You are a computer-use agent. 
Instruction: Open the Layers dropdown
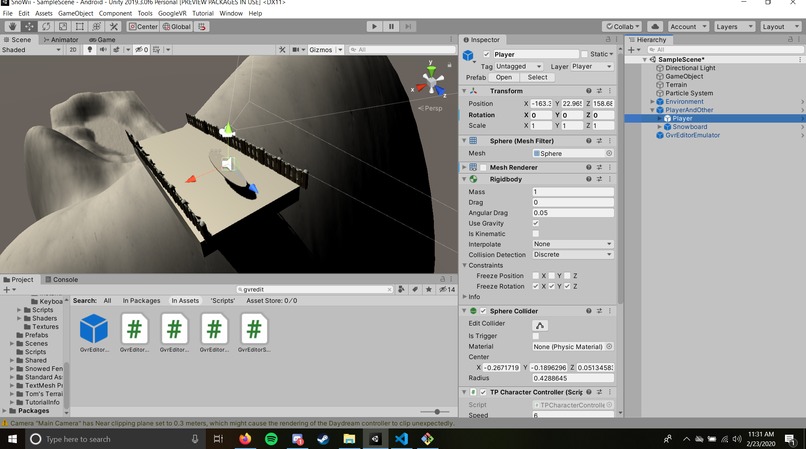click(734, 27)
